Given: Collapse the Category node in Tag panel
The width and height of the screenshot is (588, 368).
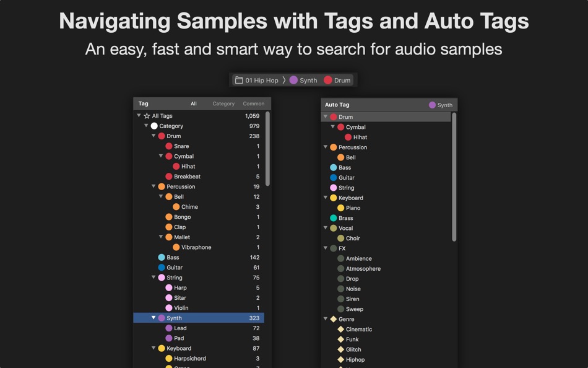Looking at the screenshot, I should coord(146,126).
